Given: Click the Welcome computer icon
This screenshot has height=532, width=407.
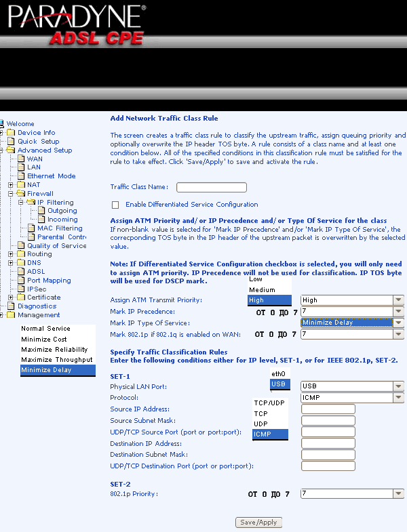Looking at the screenshot, I should 2,123.
